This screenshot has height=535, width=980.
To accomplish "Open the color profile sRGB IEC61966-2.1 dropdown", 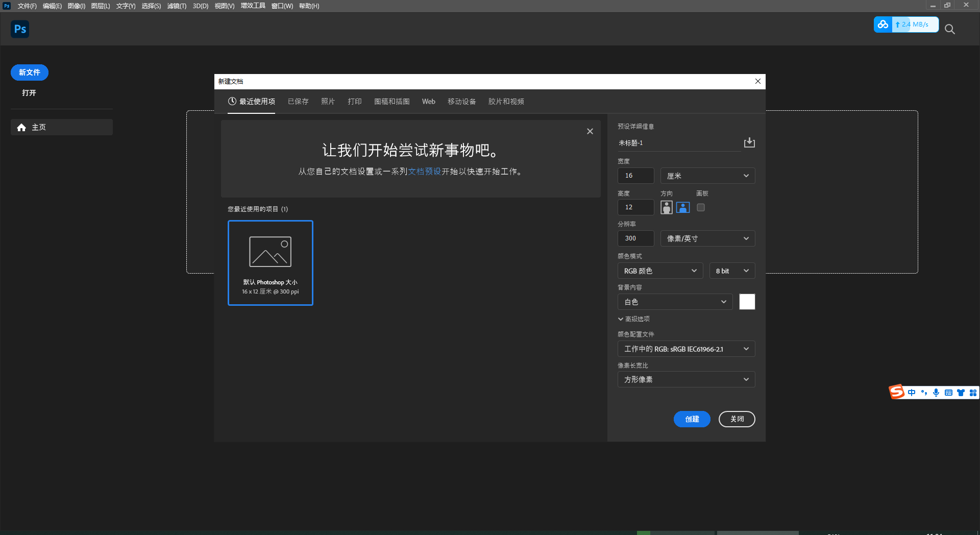I will click(x=686, y=349).
